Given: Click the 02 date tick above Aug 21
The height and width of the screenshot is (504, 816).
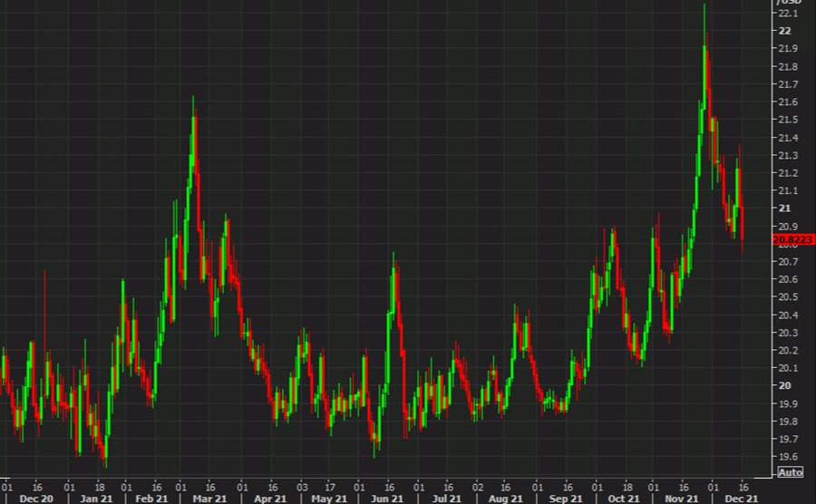Looking at the screenshot, I should pyautogui.click(x=478, y=488).
